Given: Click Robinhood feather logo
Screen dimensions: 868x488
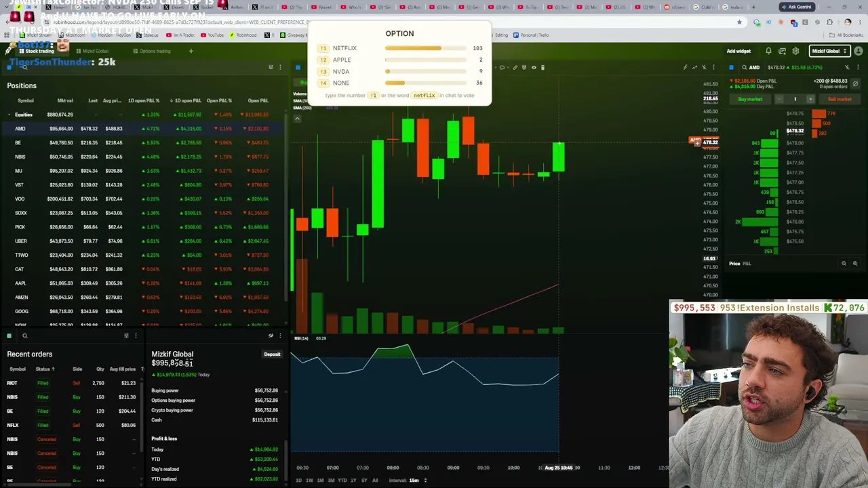Looking at the screenshot, I should [x=9, y=51].
